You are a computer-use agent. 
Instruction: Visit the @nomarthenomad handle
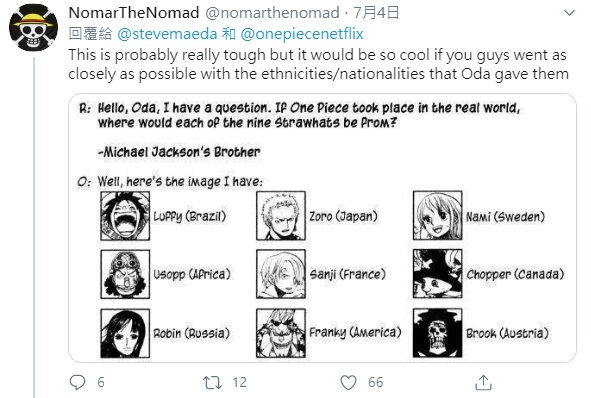(272, 13)
